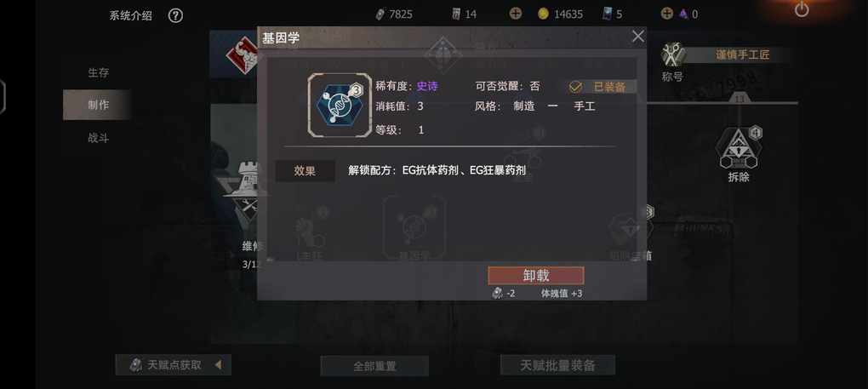Click the 天赋批量装备 button
Screen dimensions: 868x389
point(557,365)
